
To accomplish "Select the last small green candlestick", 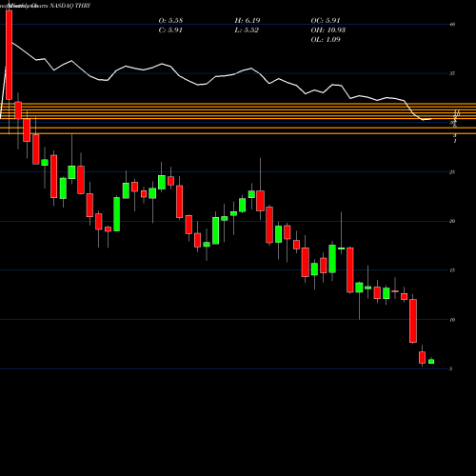I will [431, 361].
